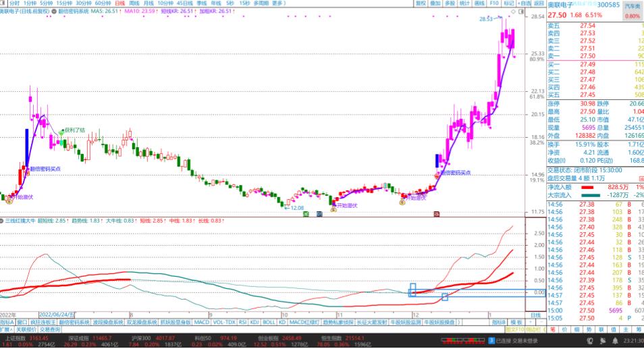The image size is (644, 349).
Task: Toggle the panel icon beside the diamond
Action: click(520, 11)
